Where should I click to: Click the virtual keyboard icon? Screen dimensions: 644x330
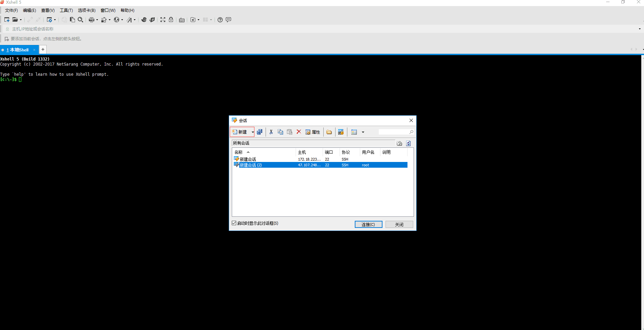click(182, 20)
